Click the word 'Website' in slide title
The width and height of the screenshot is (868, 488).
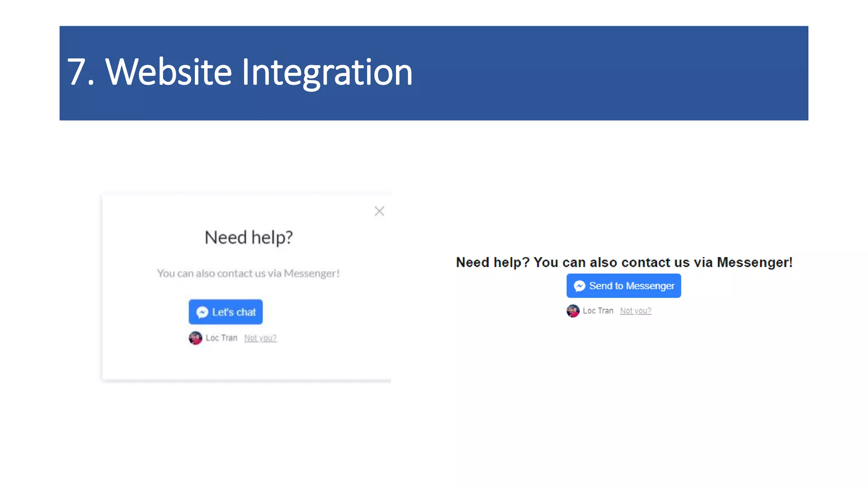coord(169,72)
